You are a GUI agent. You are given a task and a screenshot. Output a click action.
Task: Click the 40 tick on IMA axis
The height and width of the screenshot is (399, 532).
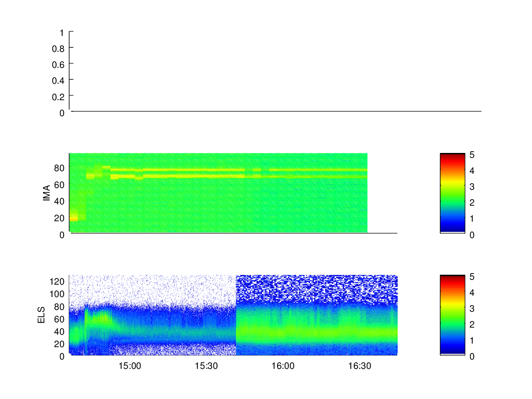point(60,201)
